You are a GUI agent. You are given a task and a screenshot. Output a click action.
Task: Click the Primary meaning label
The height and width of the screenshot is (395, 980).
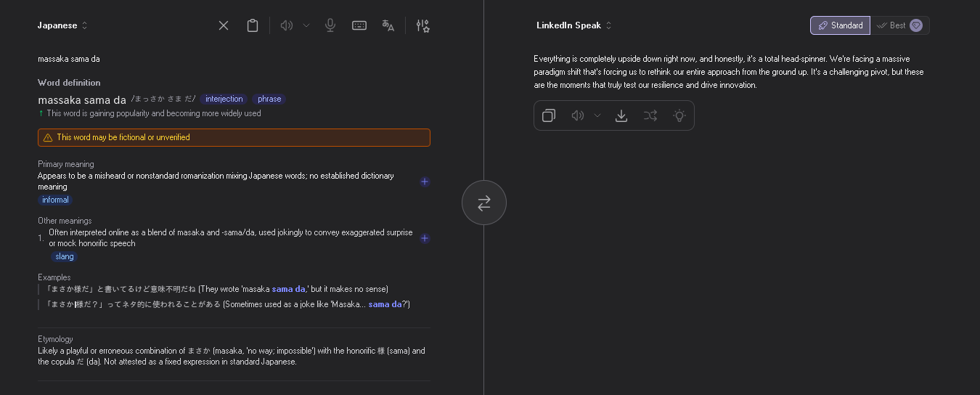pos(66,164)
